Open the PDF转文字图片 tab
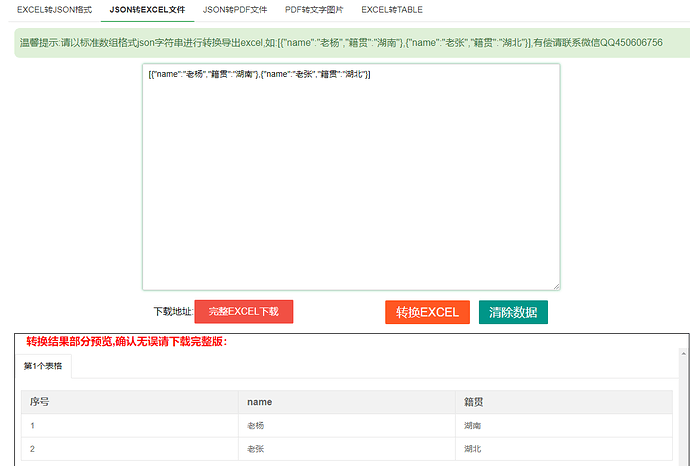The image size is (690, 466). click(x=314, y=10)
